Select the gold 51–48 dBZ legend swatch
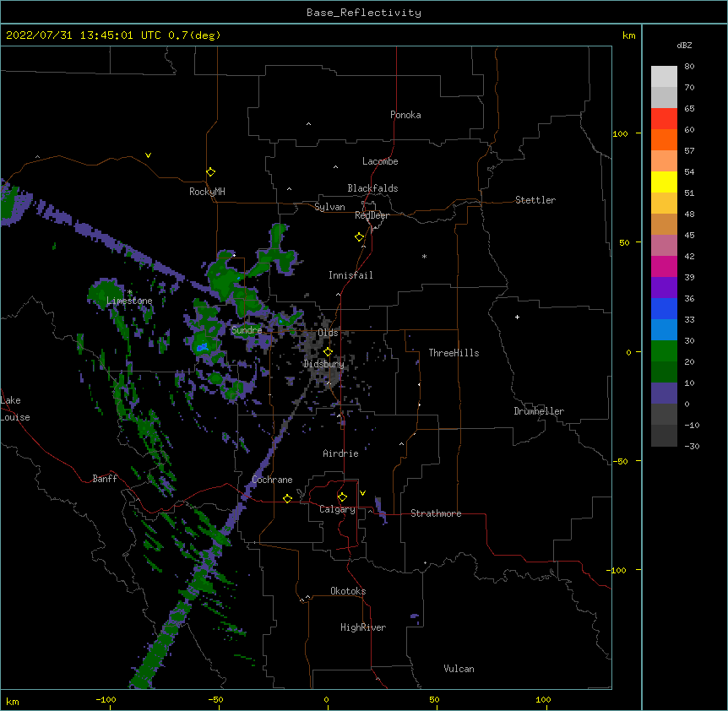This screenshot has width=728, height=711. (x=664, y=204)
